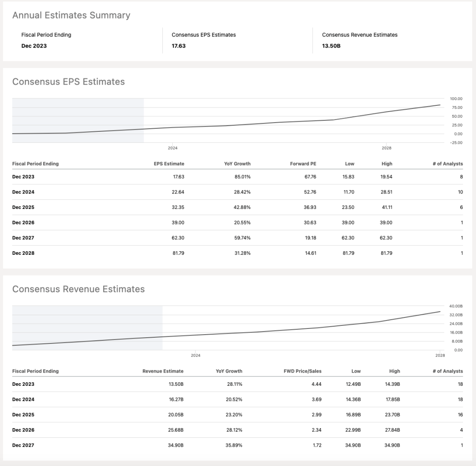Click the 17.63 consensus EPS summary value

click(x=178, y=46)
